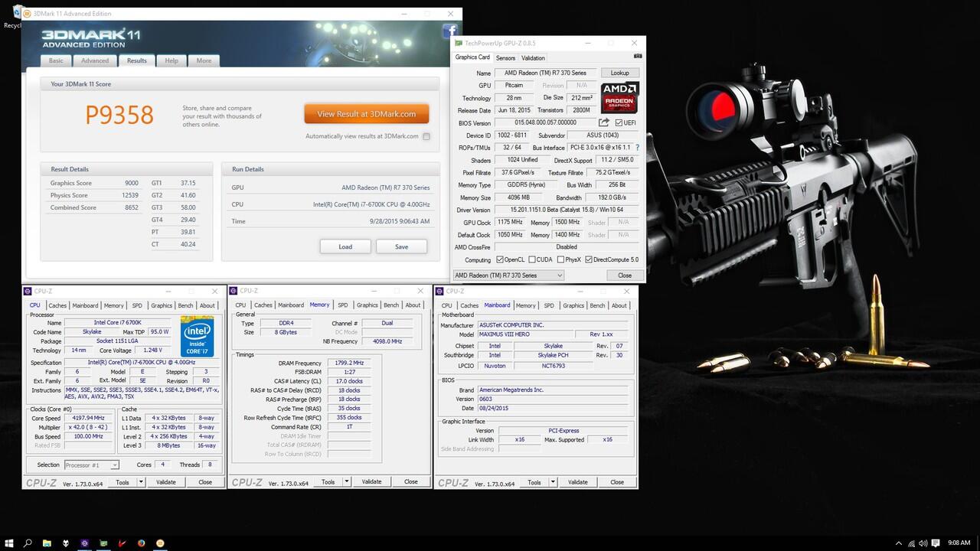Open the Windows Start menu

[x=9, y=543]
